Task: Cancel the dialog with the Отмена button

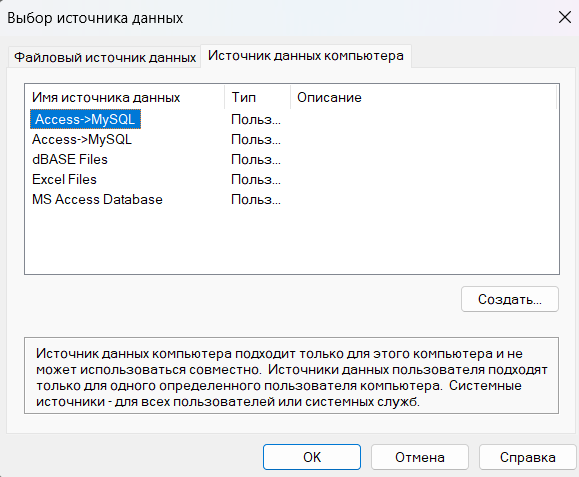Action: (x=420, y=457)
